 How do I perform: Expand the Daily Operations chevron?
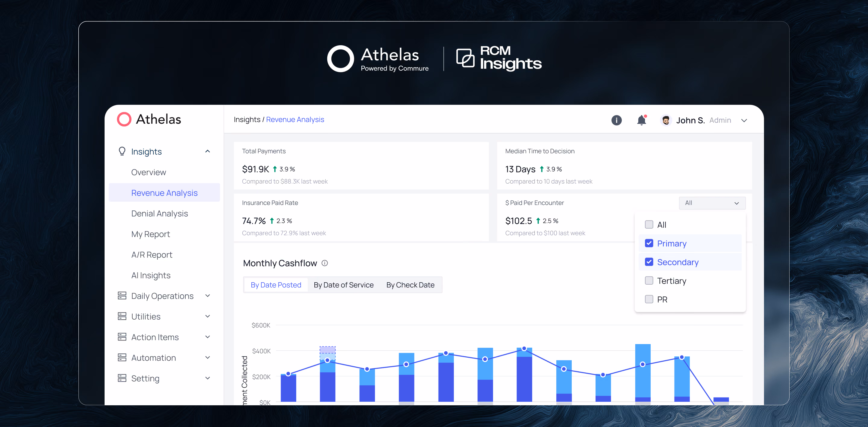point(208,296)
